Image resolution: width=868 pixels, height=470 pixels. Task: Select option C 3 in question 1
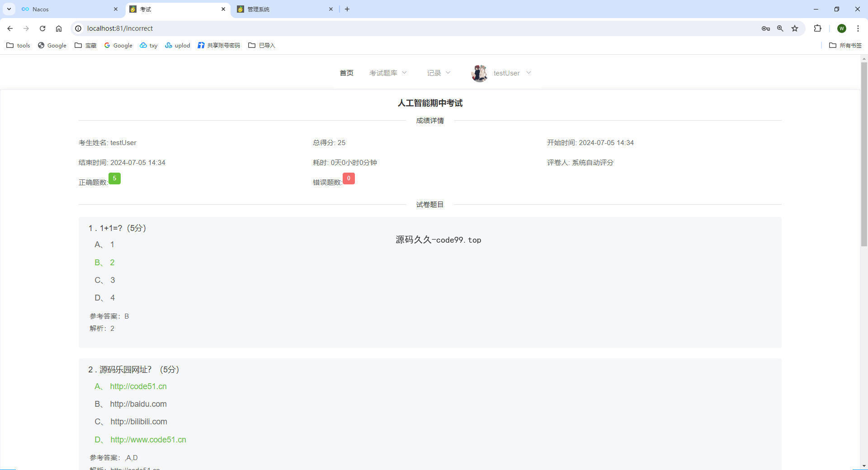(105, 280)
